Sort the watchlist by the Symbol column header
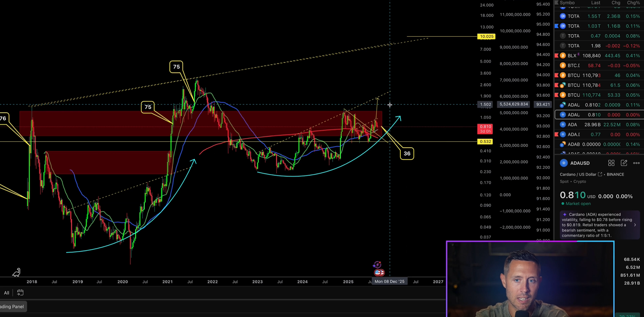 [x=567, y=3]
